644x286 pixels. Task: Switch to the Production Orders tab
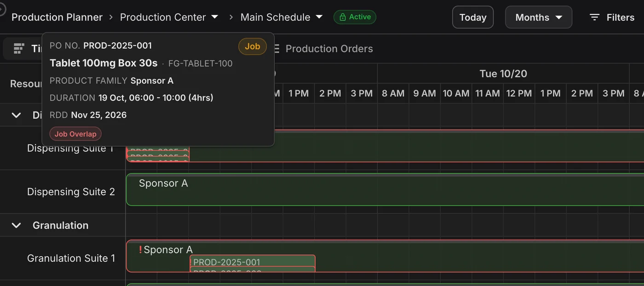click(x=329, y=49)
